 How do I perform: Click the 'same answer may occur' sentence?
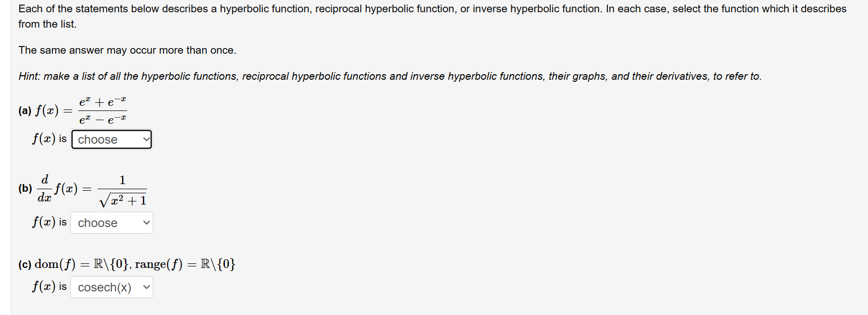(127, 50)
